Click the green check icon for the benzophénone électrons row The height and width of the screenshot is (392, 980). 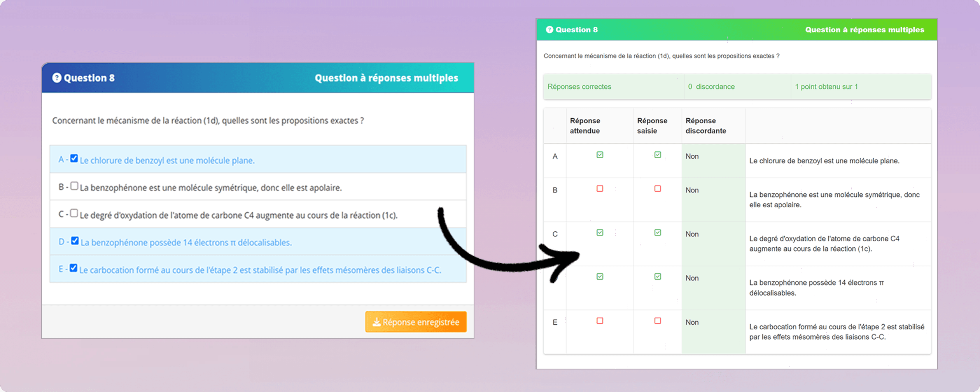coord(600,276)
